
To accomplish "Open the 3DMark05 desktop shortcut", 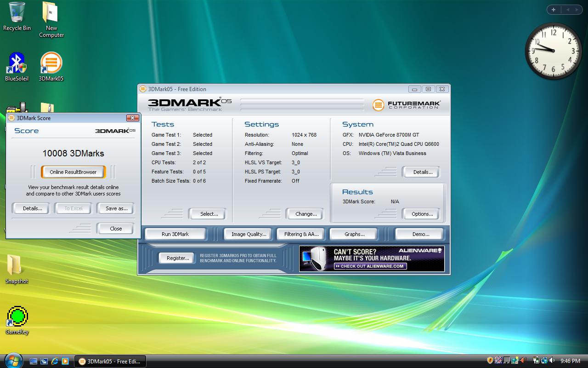I will pyautogui.click(x=51, y=64).
